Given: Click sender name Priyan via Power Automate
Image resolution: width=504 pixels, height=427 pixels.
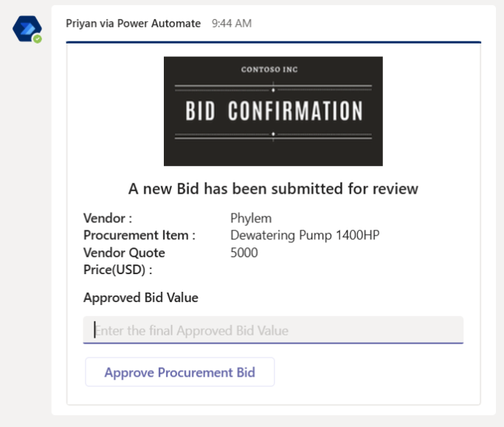Looking at the screenshot, I should [x=133, y=24].
